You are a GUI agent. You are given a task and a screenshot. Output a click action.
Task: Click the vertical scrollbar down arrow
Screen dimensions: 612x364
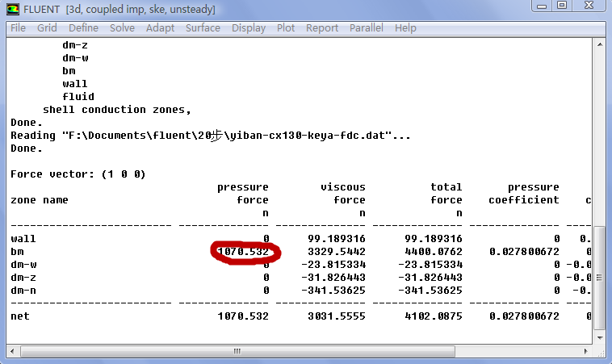[x=600, y=338]
